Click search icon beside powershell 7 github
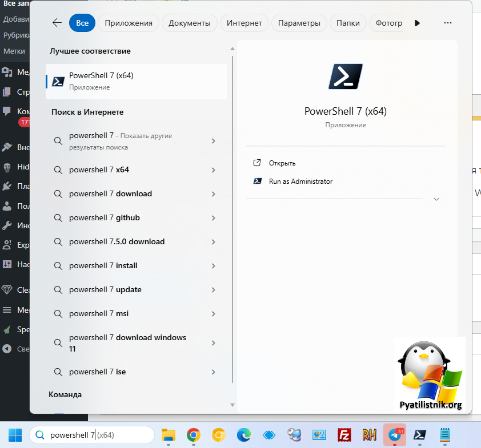Image resolution: width=481 pixels, height=448 pixels. pyautogui.click(x=58, y=218)
